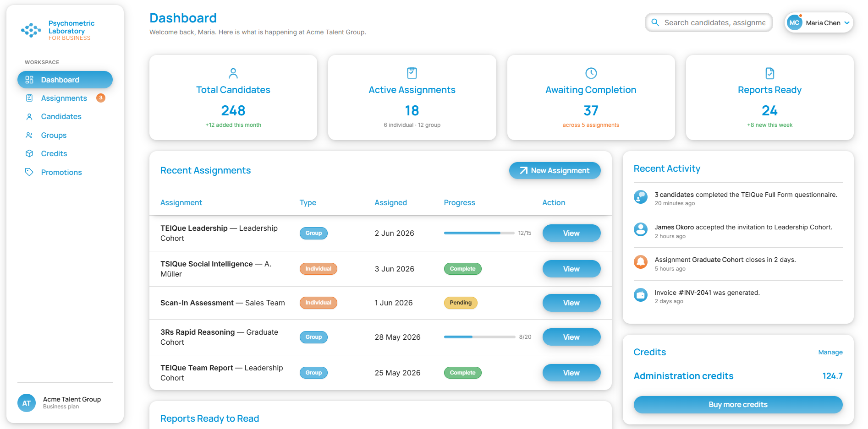868x429 pixels.
Task: Click the Total Candidates 248 card
Action: 233,98
